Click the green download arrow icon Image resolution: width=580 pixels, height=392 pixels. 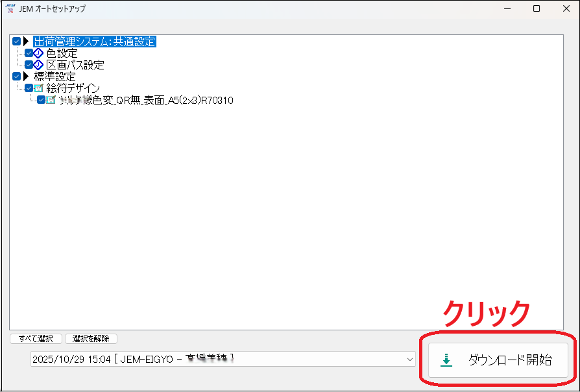tap(446, 361)
